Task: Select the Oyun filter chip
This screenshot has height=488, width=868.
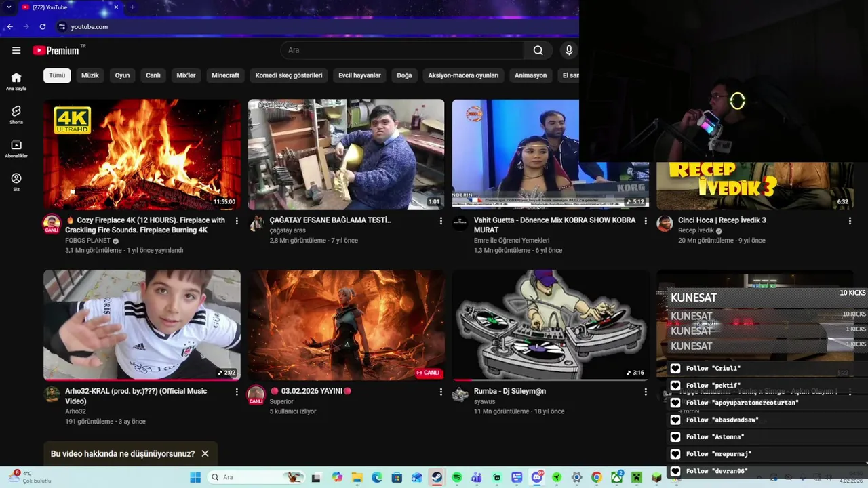Action: pyautogui.click(x=122, y=75)
